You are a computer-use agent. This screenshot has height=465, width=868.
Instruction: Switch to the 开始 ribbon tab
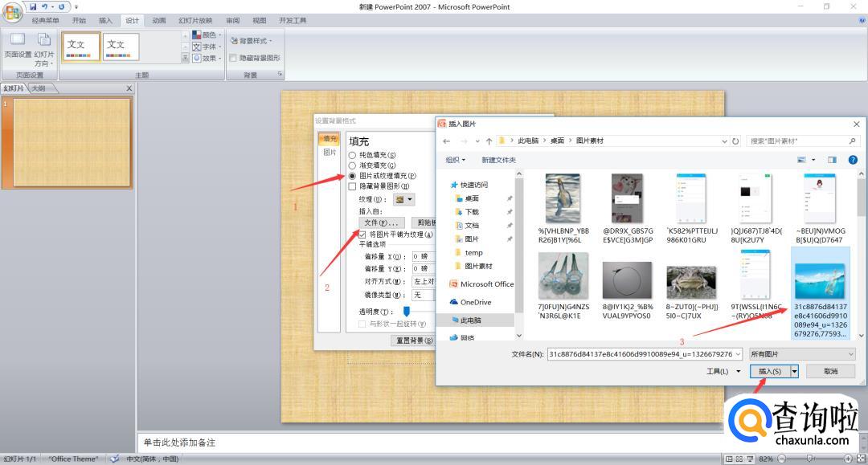(x=79, y=20)
